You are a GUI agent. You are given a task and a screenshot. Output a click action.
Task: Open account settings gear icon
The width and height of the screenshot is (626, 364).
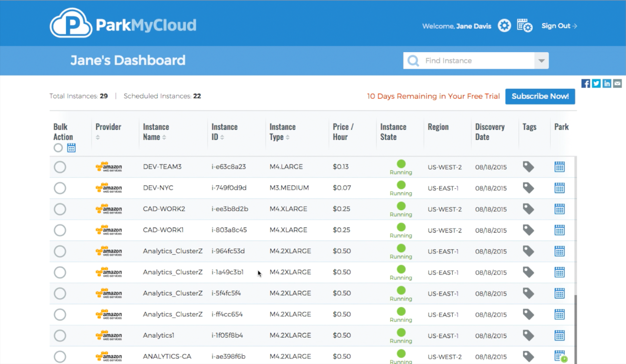tap(504, 25)
